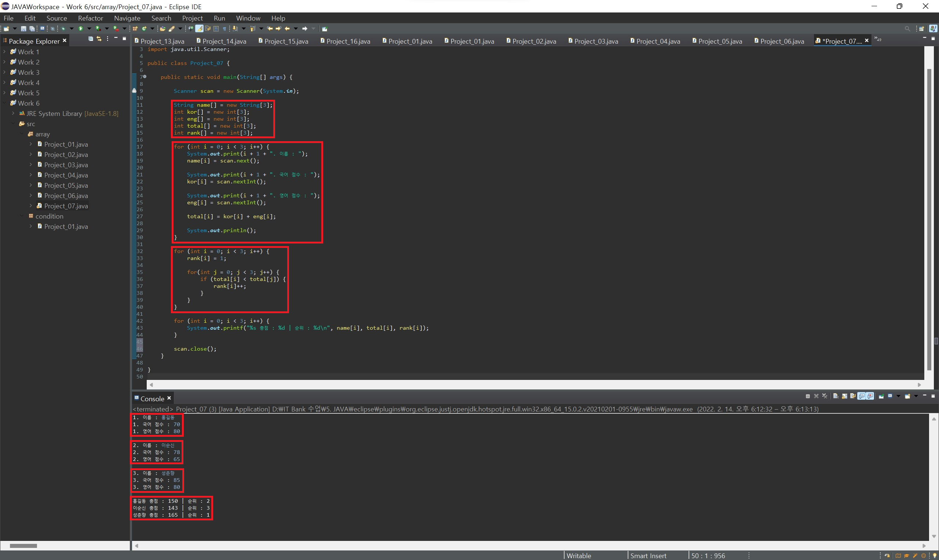This screenshot has height=560, width=939.
Task: Open Project_05.java in Package Explorer
Action: [66, 185]
